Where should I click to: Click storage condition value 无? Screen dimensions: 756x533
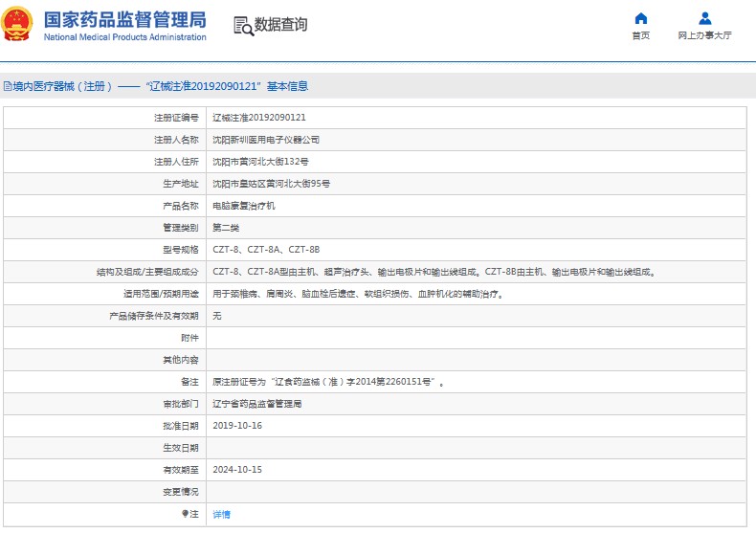tap(217, 316)
